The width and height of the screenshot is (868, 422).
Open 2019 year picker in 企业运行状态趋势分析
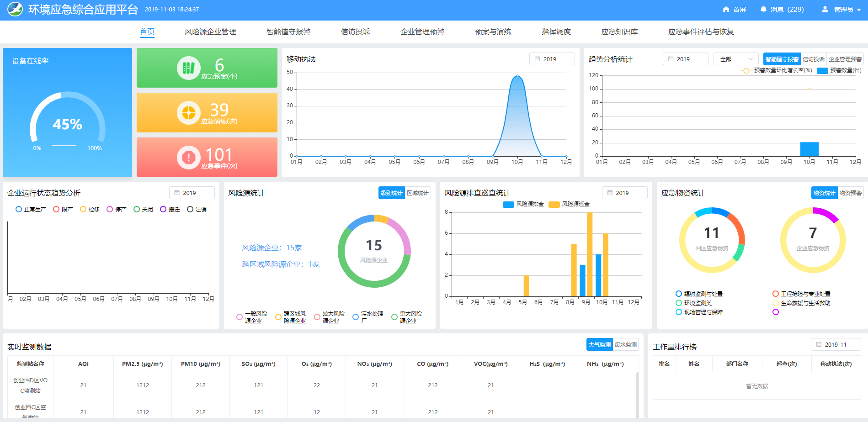point(192,193)
